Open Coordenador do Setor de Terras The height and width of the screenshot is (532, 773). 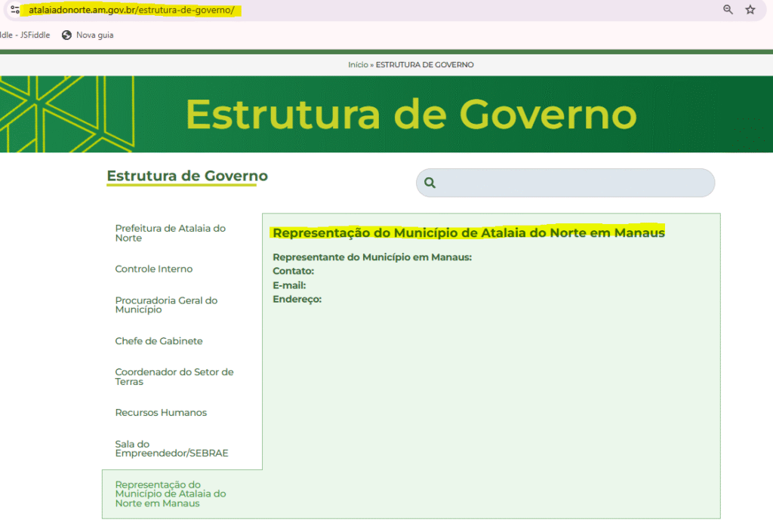click(174, 377)
